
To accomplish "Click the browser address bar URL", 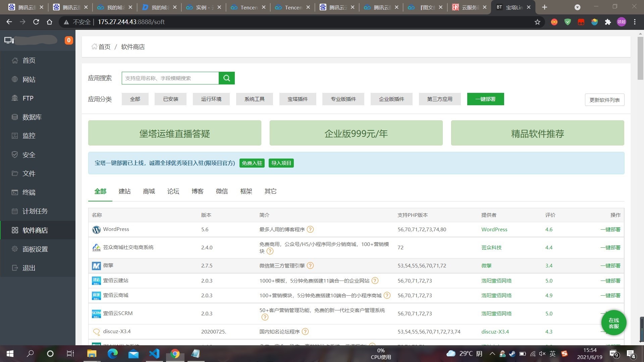I will pyautogui.click(x=131, y=22).
